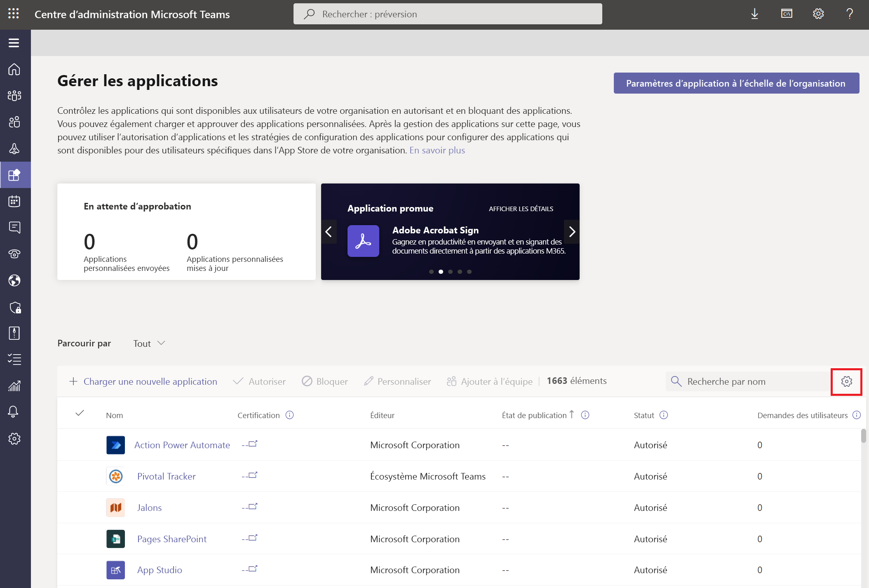
Task: Toggle Pivotal Tracker row checkbox
Action: (x=80, y=476)
